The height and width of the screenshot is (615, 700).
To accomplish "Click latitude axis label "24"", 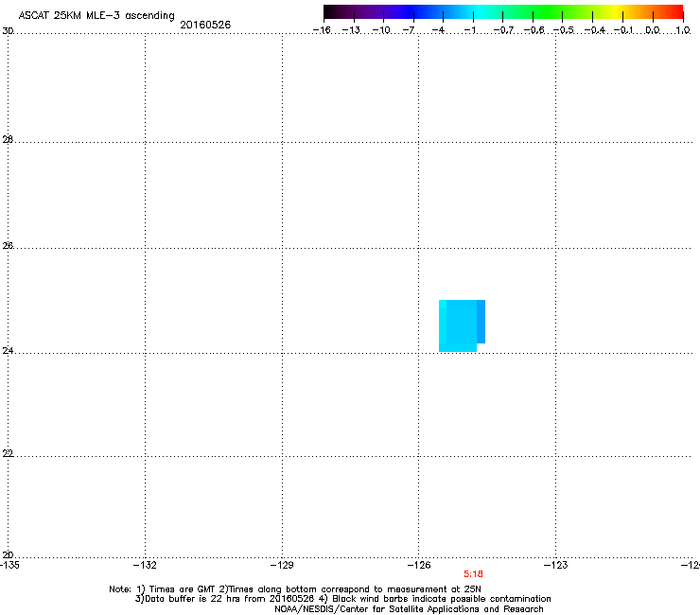I will click(x=8, y=351).
